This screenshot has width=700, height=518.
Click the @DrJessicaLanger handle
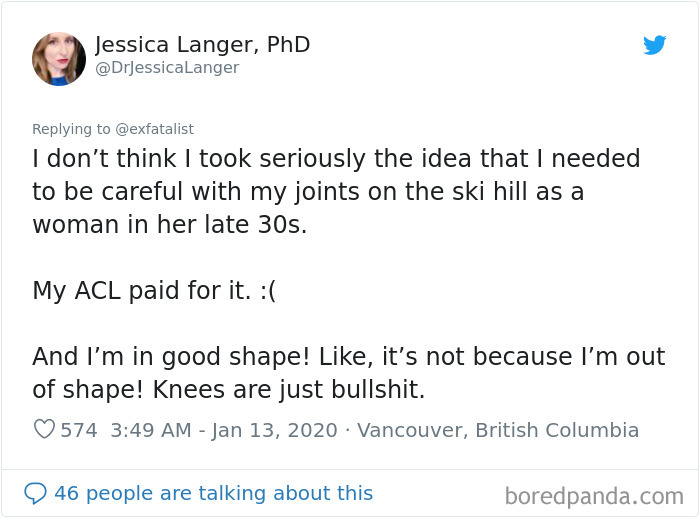(x=167, y=68)
